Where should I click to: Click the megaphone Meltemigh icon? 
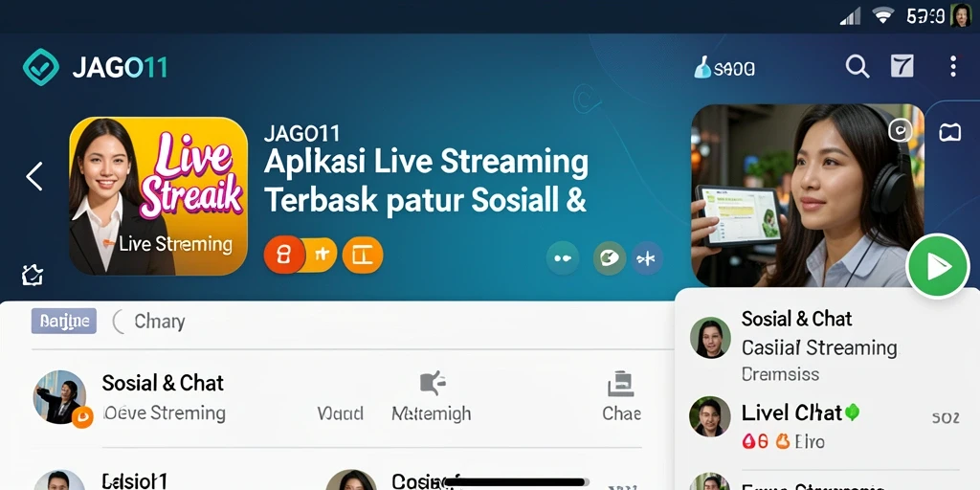coord(432,383)
